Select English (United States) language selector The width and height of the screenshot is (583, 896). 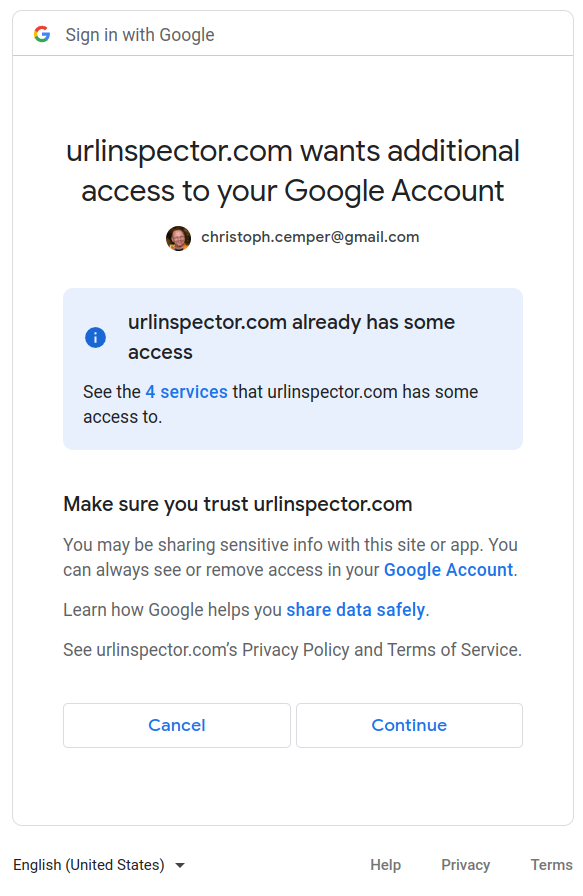point(99,865)
